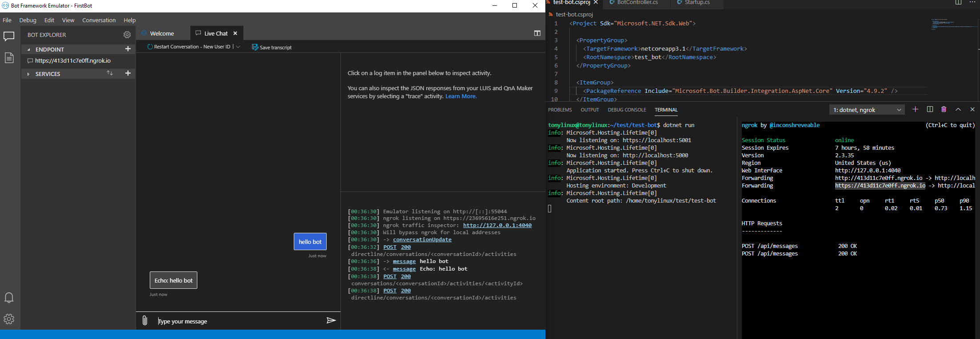
Task: Open the PROBLEMS panel tab
Action: [560, 110]
